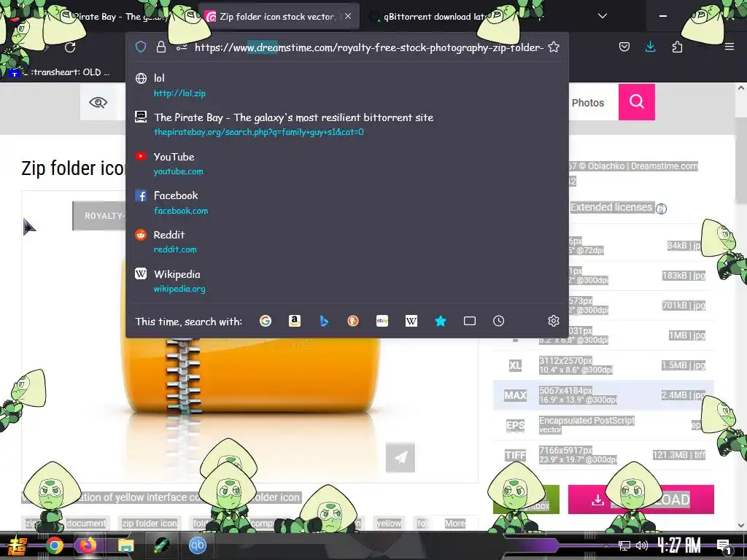The image size is (747, 560).
Task: Open site security padlock info
Action: 161,47
